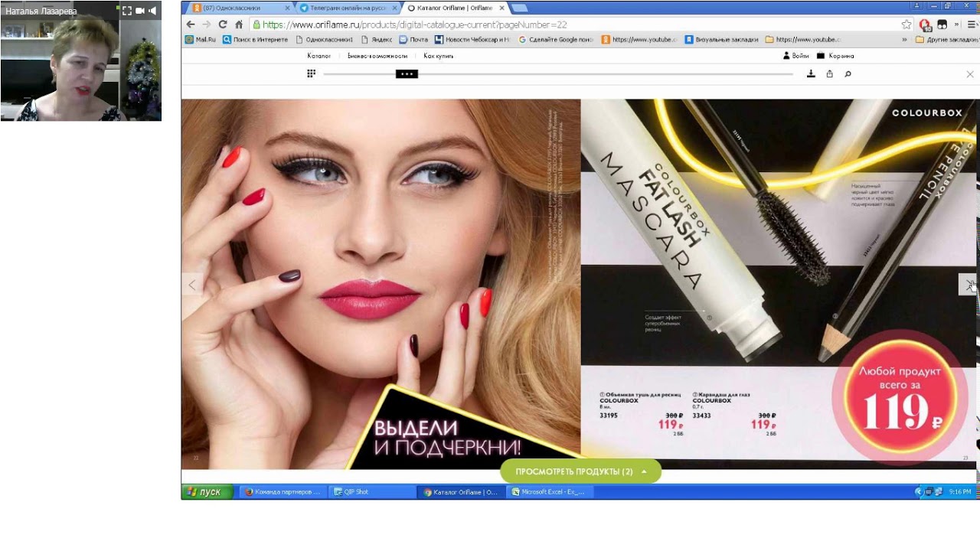
Task: Open the Другие закладки folder
Action: [x=947, y=39]
